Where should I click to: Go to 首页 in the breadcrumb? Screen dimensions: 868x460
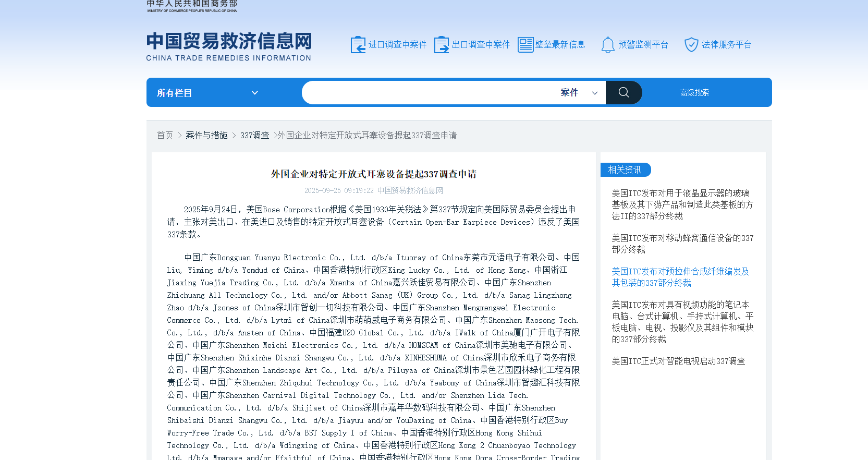[165, 135]
